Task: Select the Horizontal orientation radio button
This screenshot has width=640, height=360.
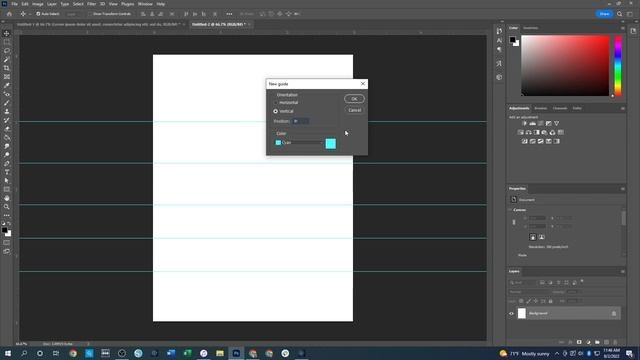Action: 276,103
